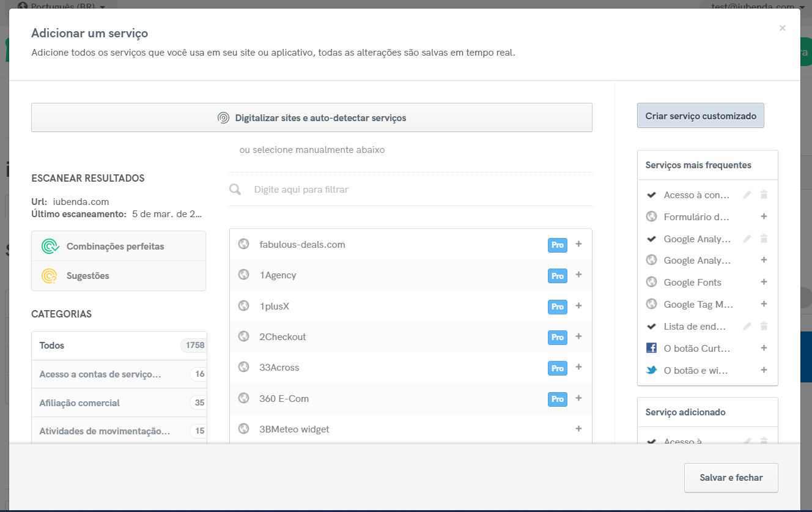Viewport: 812px width, 512px height.
Task: Click Criar serviço customizado button
Action: pos(700,116)
